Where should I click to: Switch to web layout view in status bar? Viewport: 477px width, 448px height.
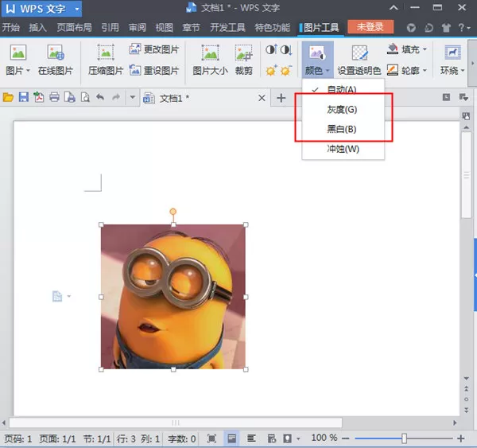tap(272, 438)
